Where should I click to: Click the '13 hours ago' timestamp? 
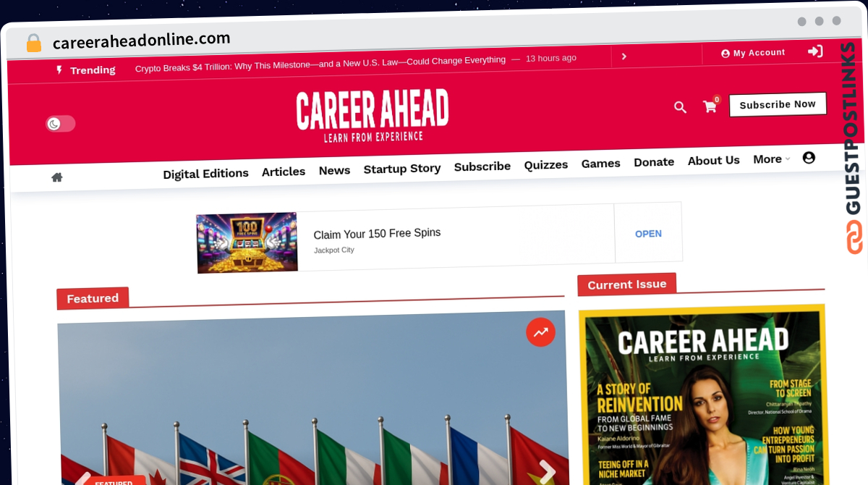(550, 58)
